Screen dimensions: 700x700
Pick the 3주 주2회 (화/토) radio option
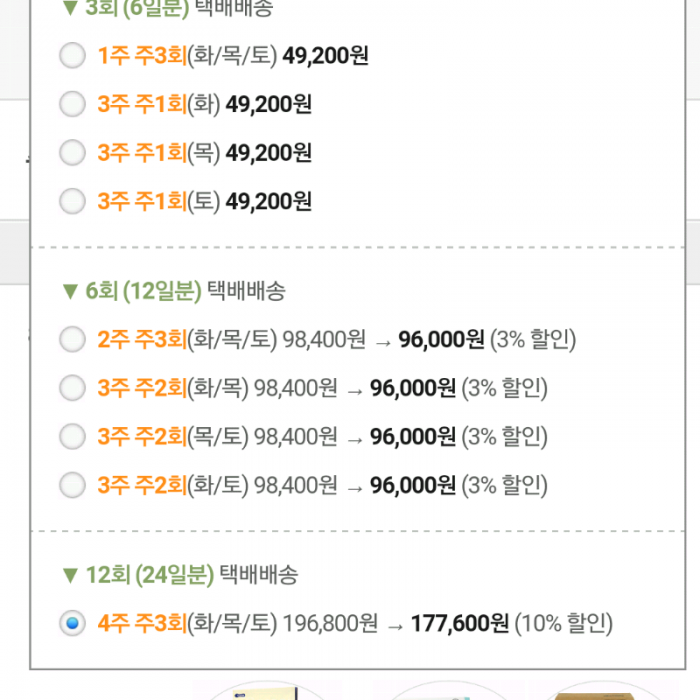pos(73,486)
